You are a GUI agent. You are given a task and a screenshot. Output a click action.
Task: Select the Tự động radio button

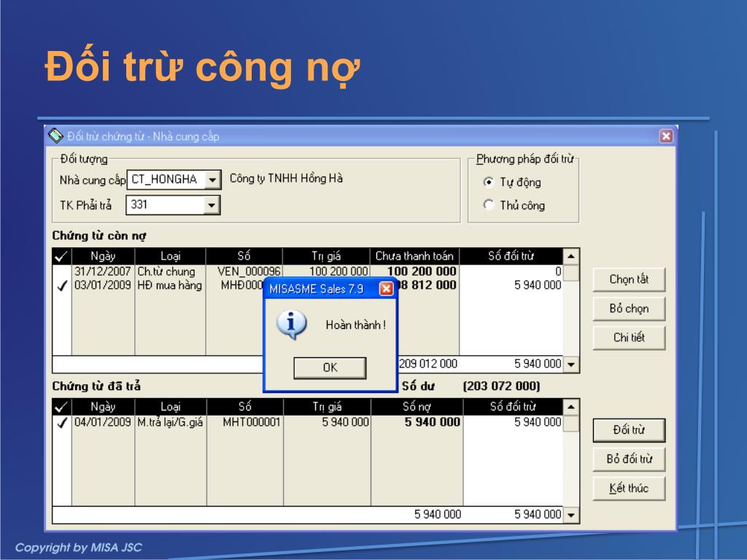pos(488,182)
